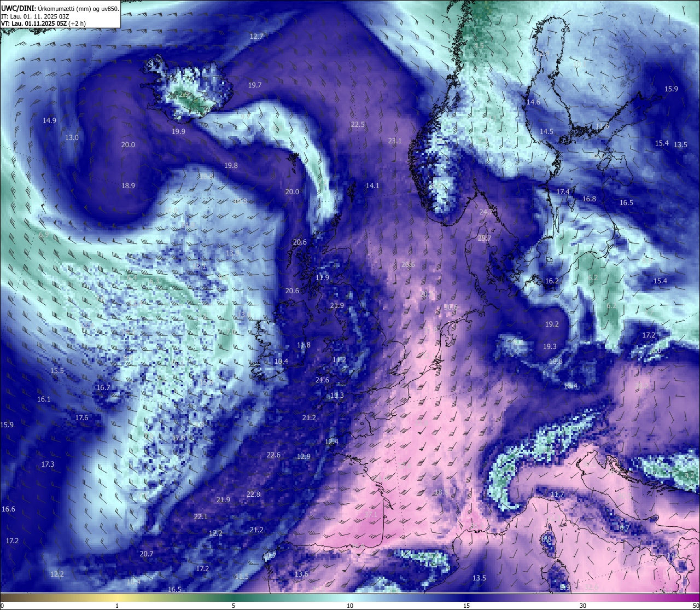Click the 12.9 value on the map
Image resolution: width=700 pixels, height=610 pixels.
[x=304, y=457]
